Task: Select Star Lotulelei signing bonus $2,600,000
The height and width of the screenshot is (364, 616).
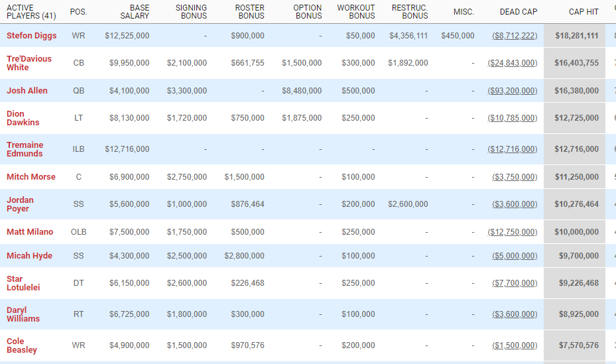Action: [186, 283]
